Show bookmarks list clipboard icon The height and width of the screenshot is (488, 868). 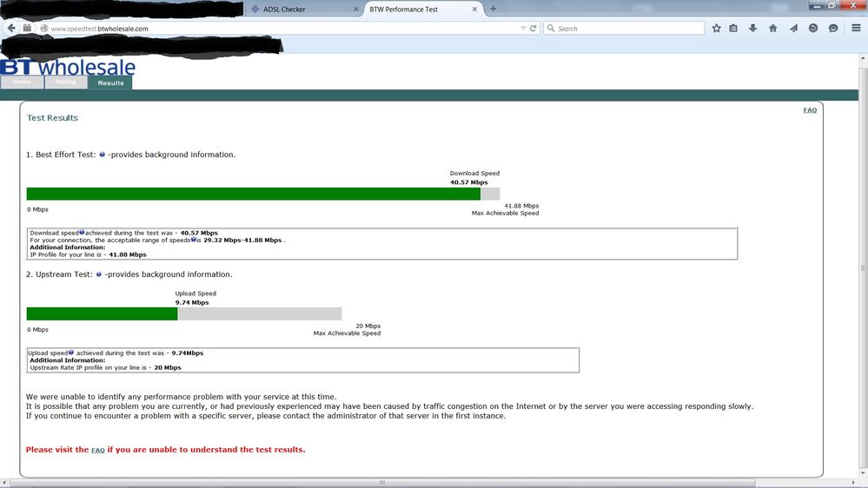point(733,28)
